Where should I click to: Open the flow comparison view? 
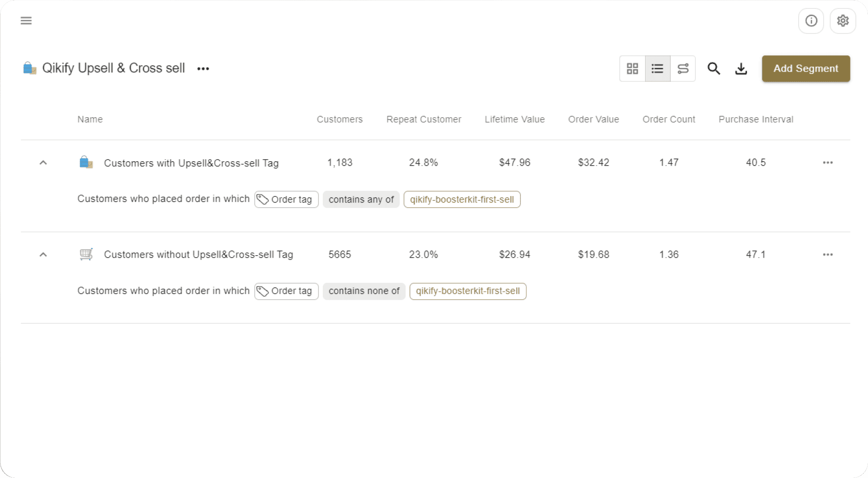(683, 68)
